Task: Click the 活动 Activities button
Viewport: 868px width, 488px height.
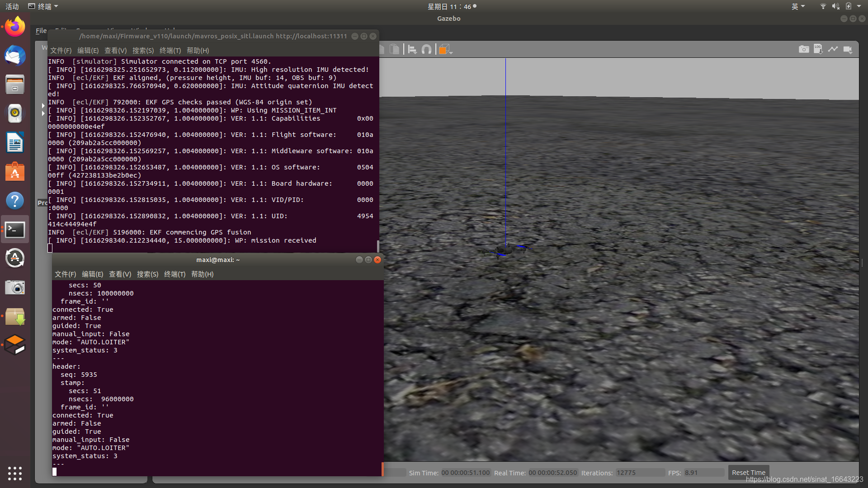Action: click(x=12, y=6)
